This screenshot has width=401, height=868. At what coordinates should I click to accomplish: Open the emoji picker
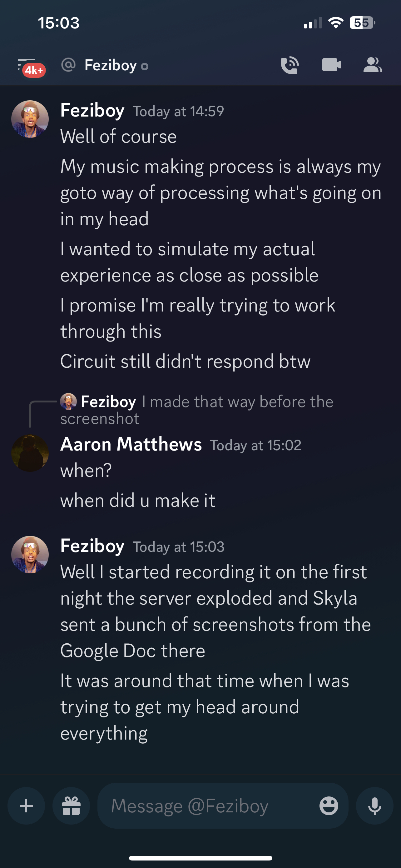pos(329,806)
